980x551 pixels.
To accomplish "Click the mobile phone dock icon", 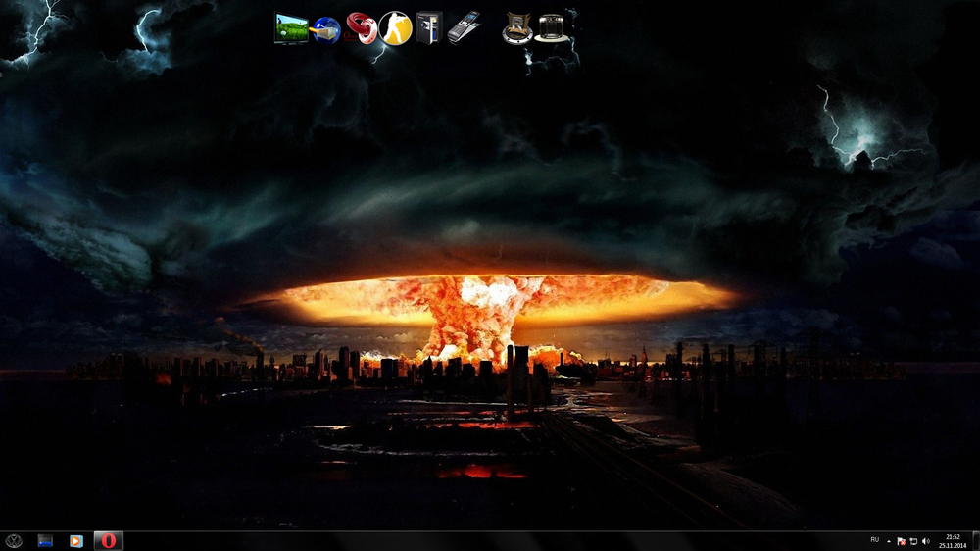I will click(x=463, y=27).
